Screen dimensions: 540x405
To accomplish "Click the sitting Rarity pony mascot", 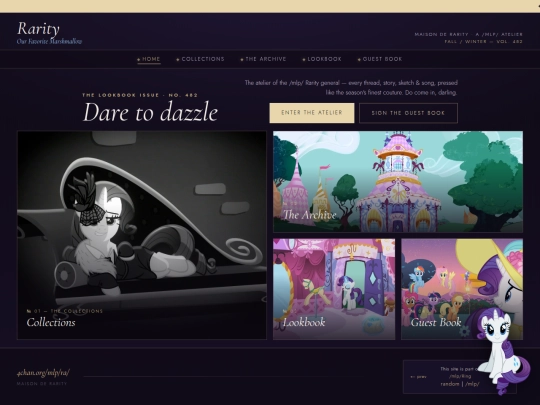I will point(502,350).
